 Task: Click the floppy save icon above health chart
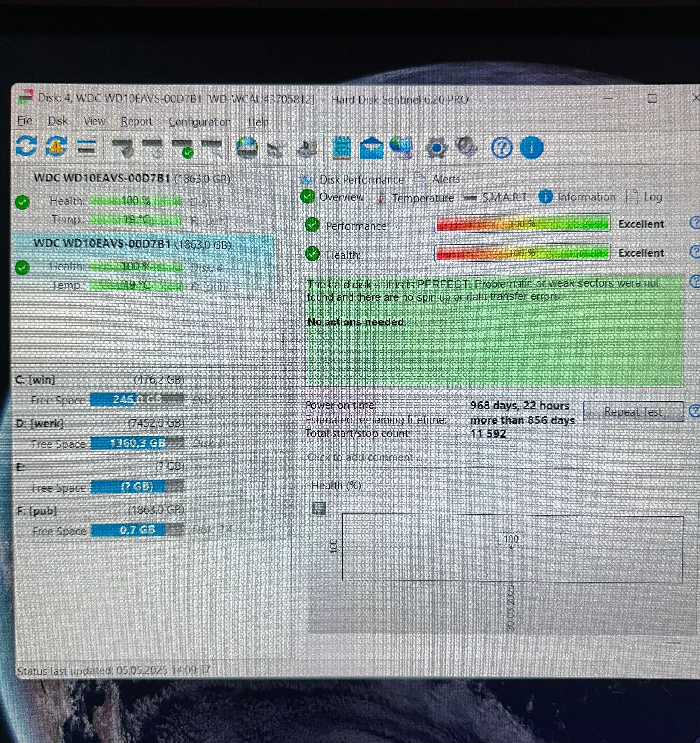[319, 508]
